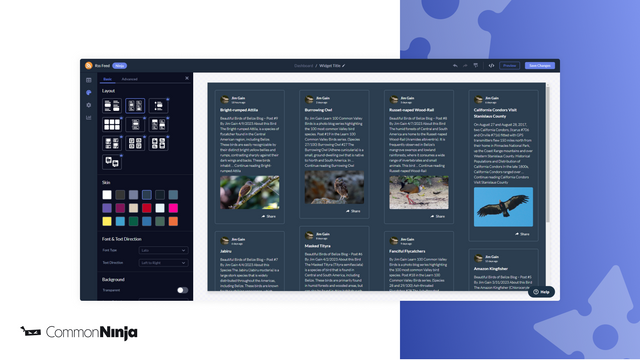Open the embed code icon
640x360 pixels.
pos(491,66)
